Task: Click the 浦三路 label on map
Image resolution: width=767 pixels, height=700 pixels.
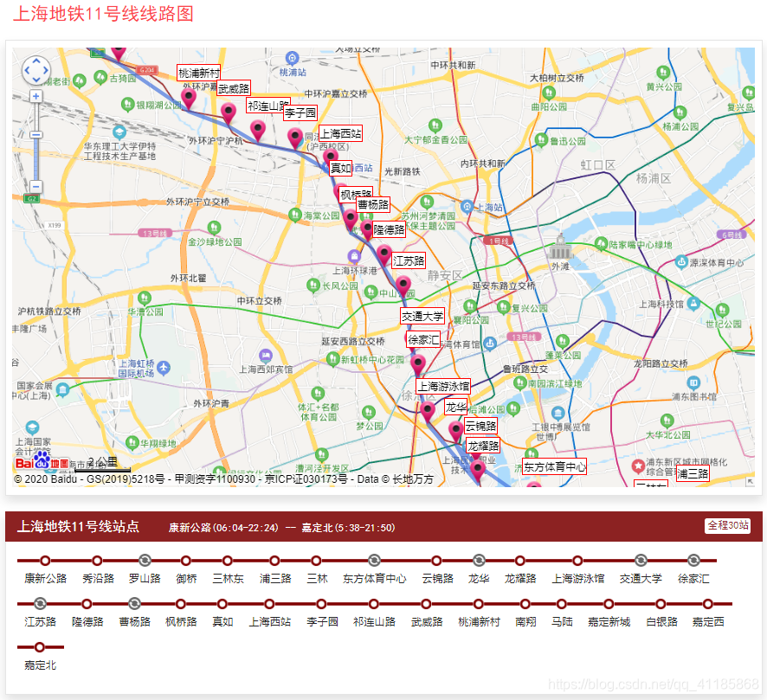Action: point(693,473)
